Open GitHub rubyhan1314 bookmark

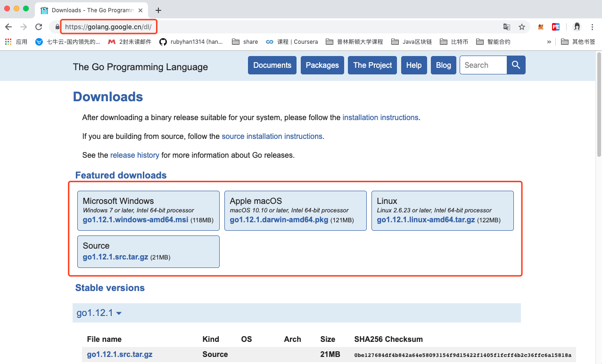click(x=191, y=42)
